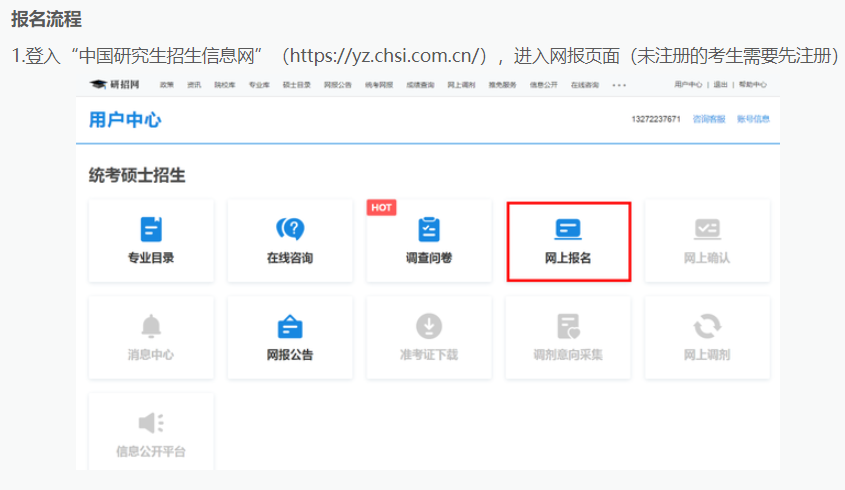Image resolution: width=845 pixels, height=490 pixels.
Task: Open the 在线咨询 item in top navigation
Action: click(585, 85)
